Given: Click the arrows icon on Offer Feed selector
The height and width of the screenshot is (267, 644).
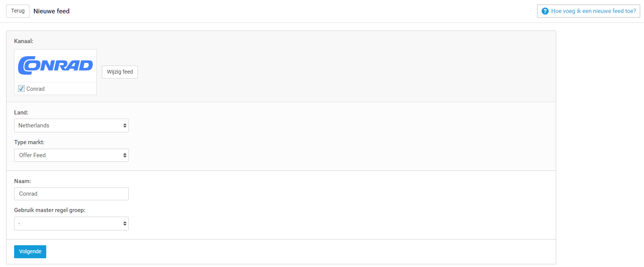Looking at the screenshot, I should coord(125,155).
